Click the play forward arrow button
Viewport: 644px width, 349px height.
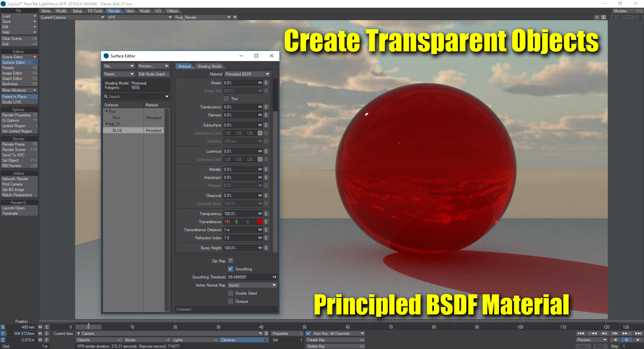pos(638,340)
